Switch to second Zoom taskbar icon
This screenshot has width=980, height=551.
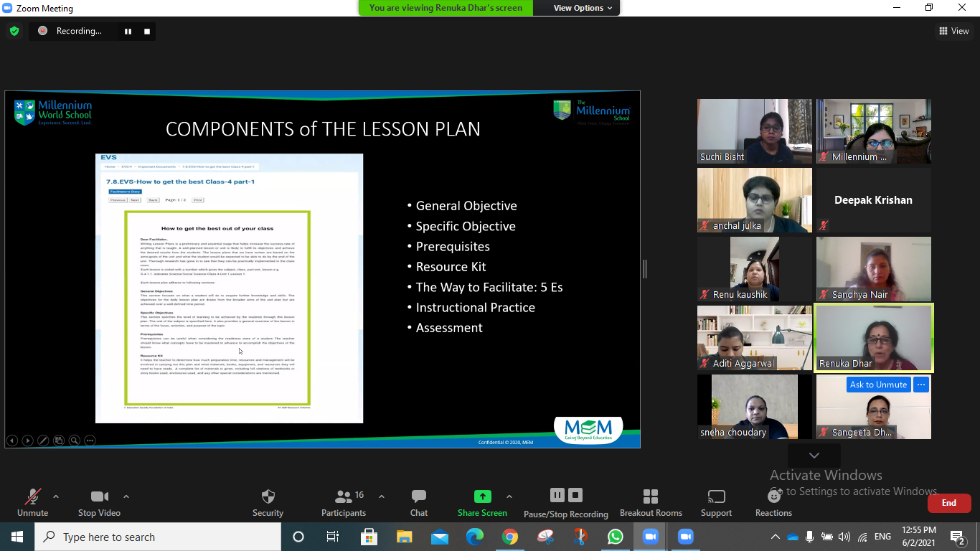tap(686, 537)
